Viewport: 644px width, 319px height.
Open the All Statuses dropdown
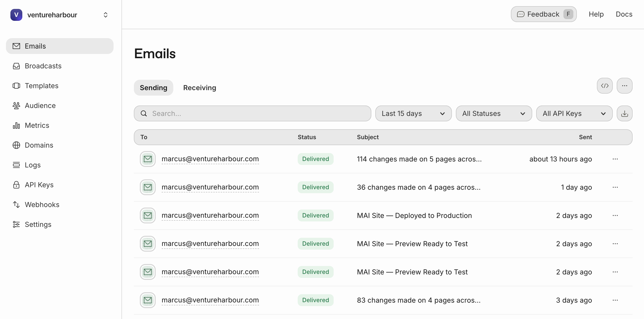494,113
